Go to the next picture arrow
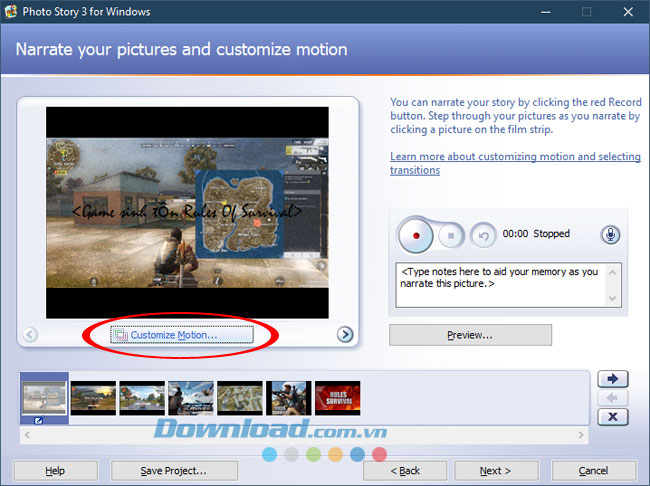The image size is (650, 486). (x=345, y=335)
